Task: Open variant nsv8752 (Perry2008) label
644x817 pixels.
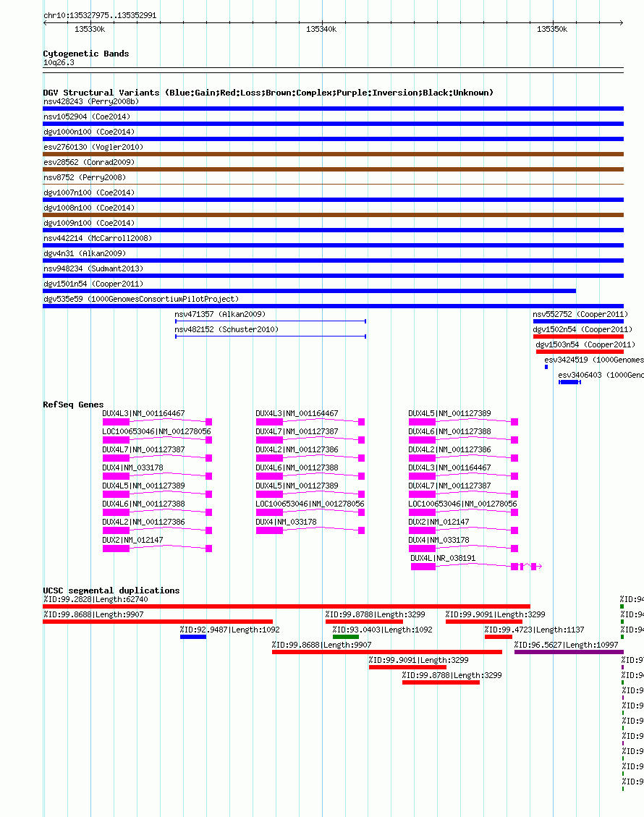Action: tap(85, 177)
